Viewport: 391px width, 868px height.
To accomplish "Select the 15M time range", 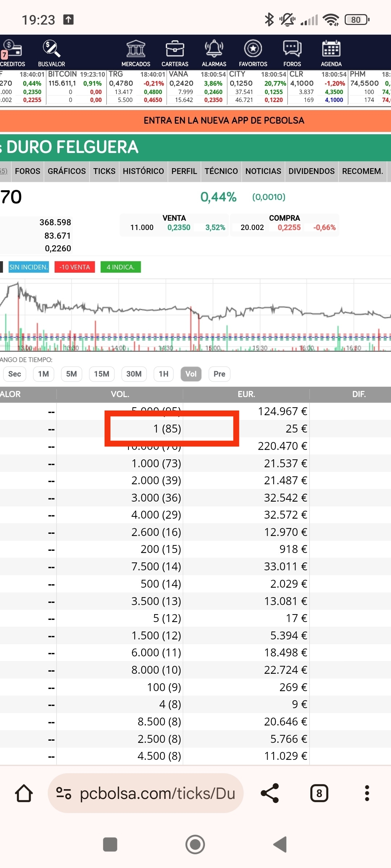I will [x=102, y=374].
